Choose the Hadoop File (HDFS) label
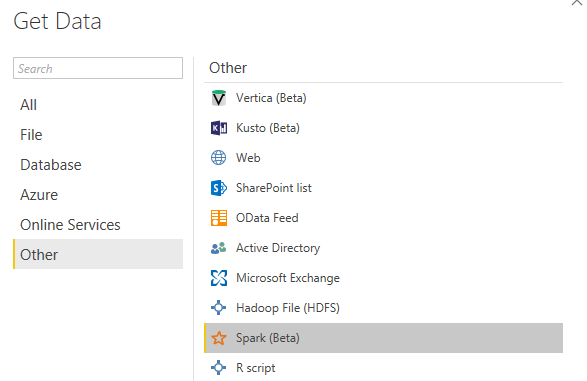Image resolution: width=587 pixels, height=381 pixels. click(288, 308)
